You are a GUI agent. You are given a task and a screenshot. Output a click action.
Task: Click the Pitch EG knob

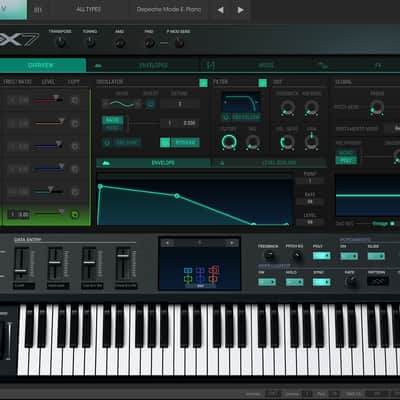pos(296,256)
